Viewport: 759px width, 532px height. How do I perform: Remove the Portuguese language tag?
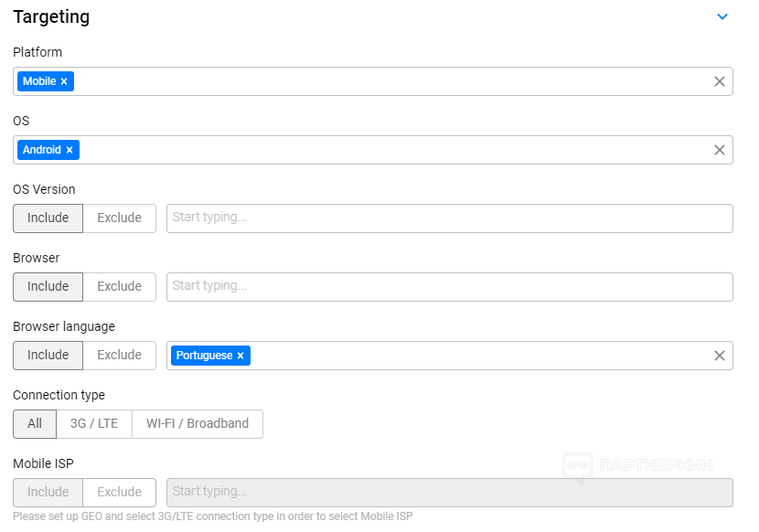coord(241,356)
